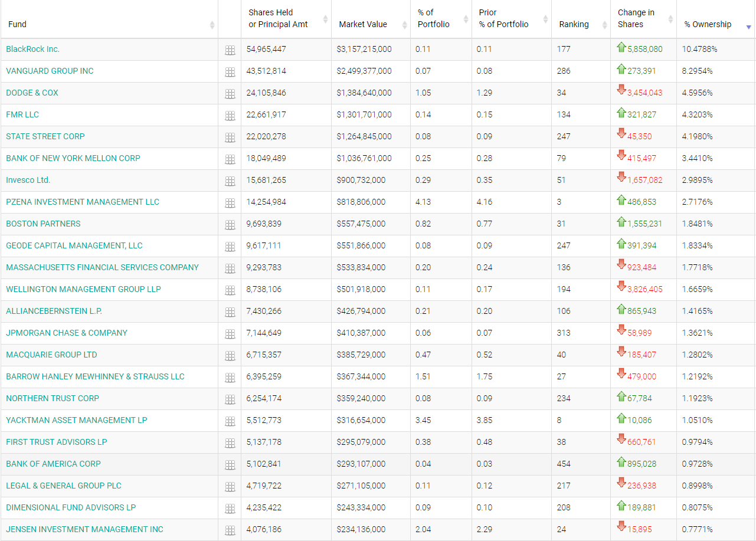Click FIRST TRUST ADVISORS LP grid icon

point(230,443)
